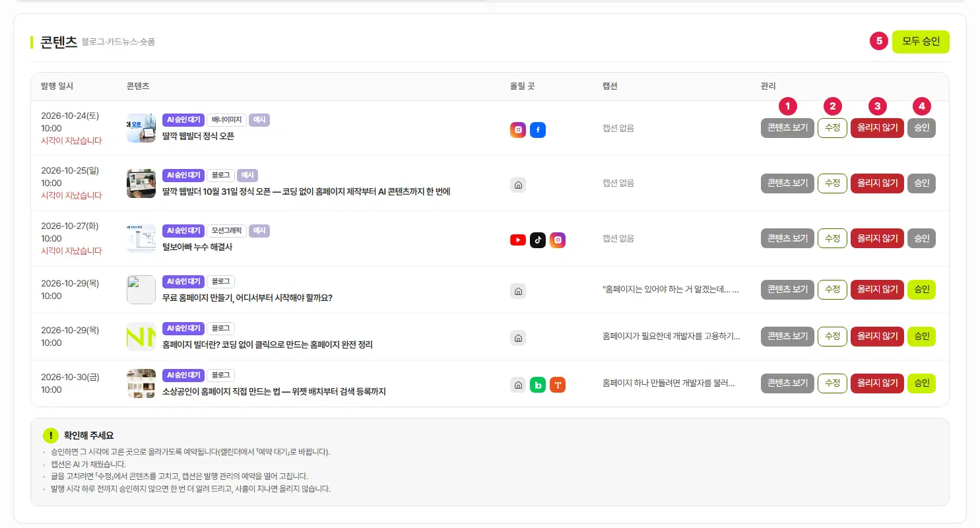Click the TikTok icon in the 2026-10-27 row

(538, 240)
